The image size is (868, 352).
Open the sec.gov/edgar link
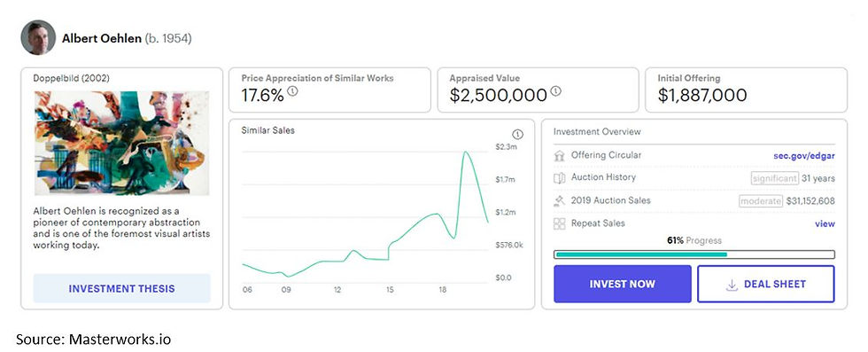coord(804,156)
